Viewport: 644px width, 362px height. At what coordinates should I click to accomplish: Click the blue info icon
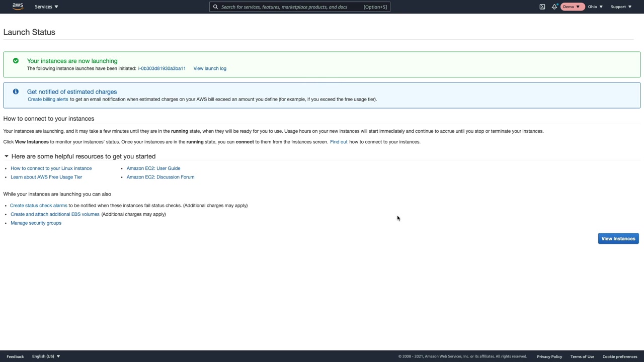pyautogui.click(x=16, y=92)
